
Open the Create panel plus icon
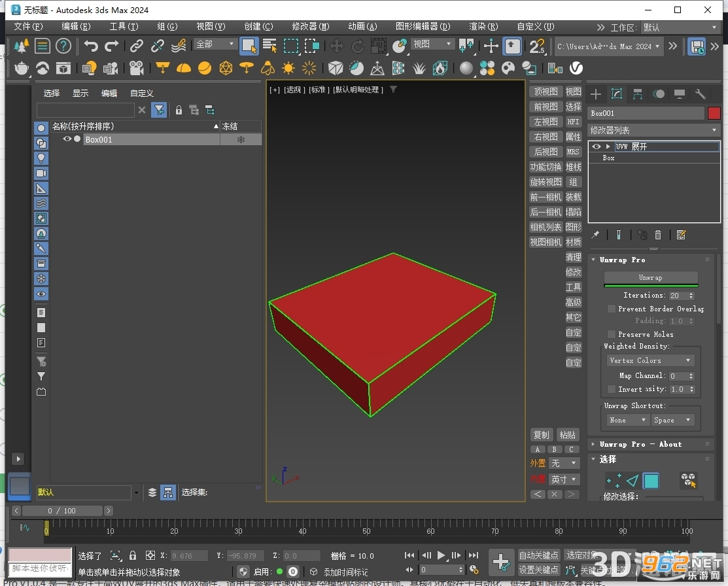596,94
